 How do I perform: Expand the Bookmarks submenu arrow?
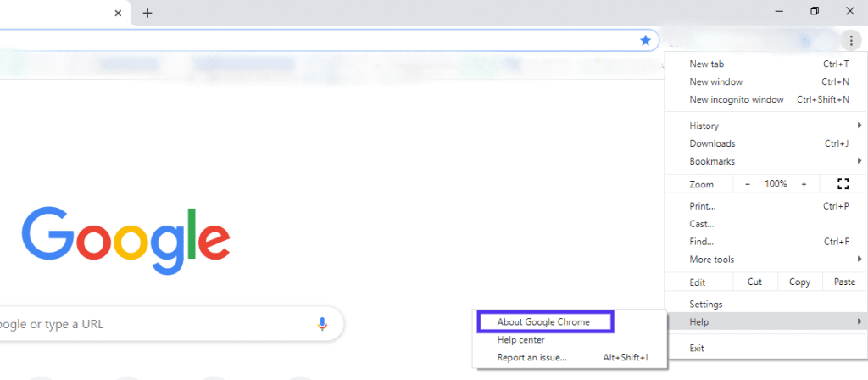point(860,161)
